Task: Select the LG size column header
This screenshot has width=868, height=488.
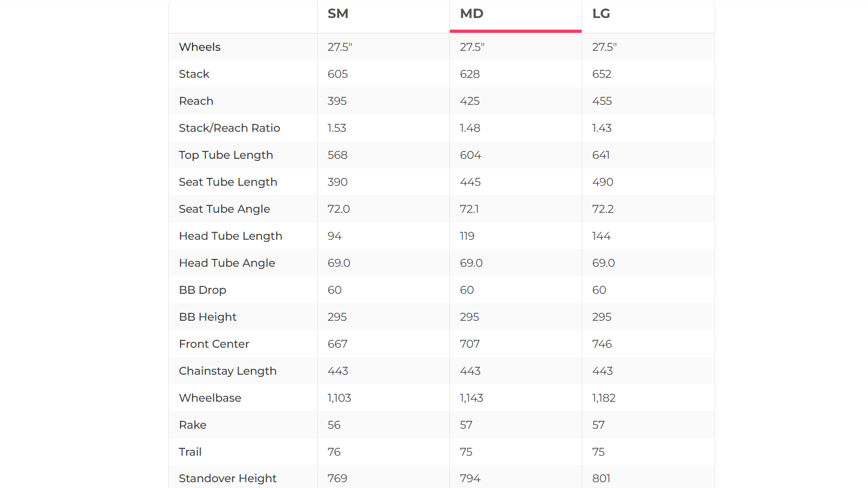Action: pos(601,14)
